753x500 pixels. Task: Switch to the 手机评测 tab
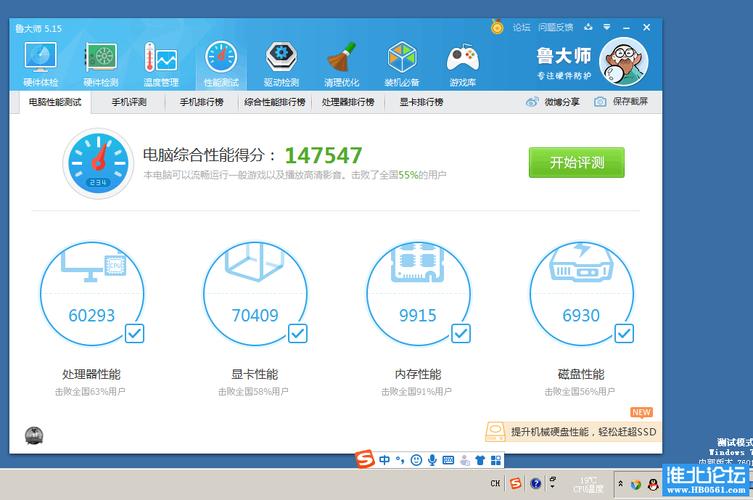click(x=129, y=102)
